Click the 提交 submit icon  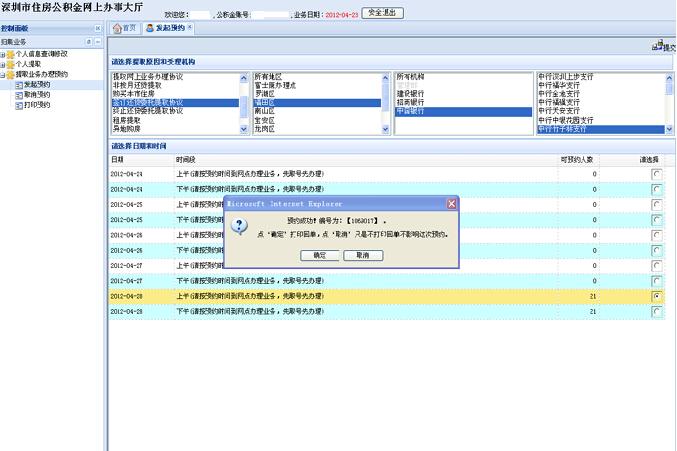click(663, 46)
